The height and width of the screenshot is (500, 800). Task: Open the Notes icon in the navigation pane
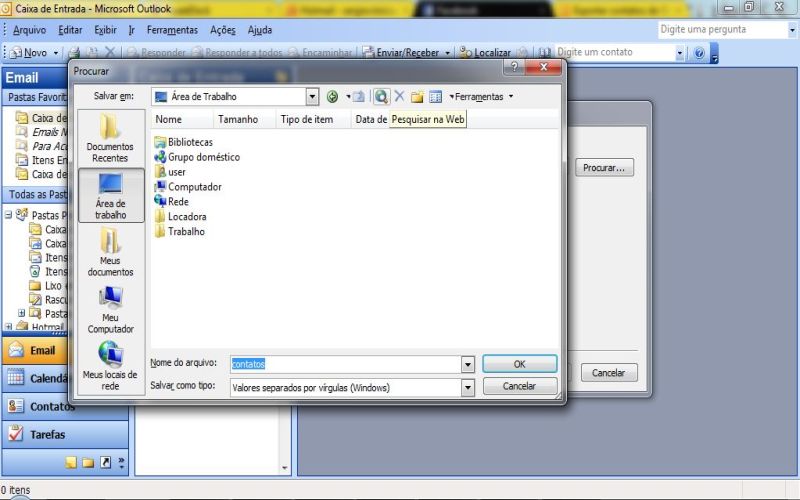(x=71, y=462)
